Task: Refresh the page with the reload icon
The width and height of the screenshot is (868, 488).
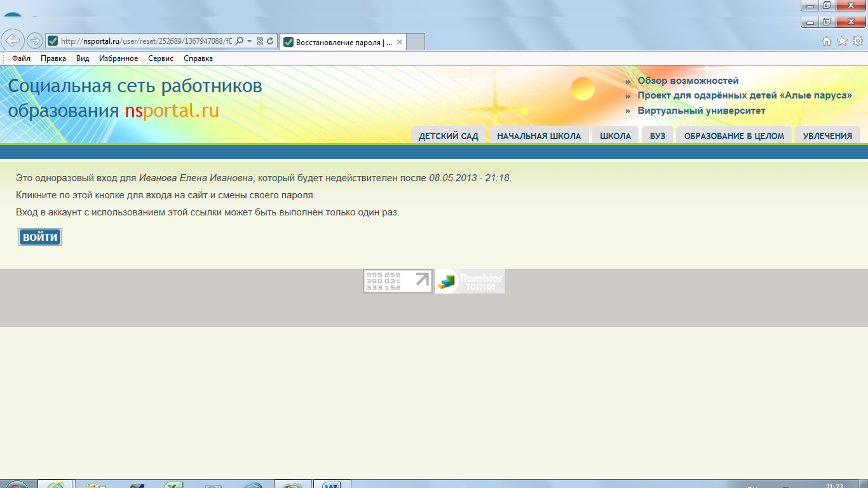Action: pyautogui.click(x=271, y=41)
